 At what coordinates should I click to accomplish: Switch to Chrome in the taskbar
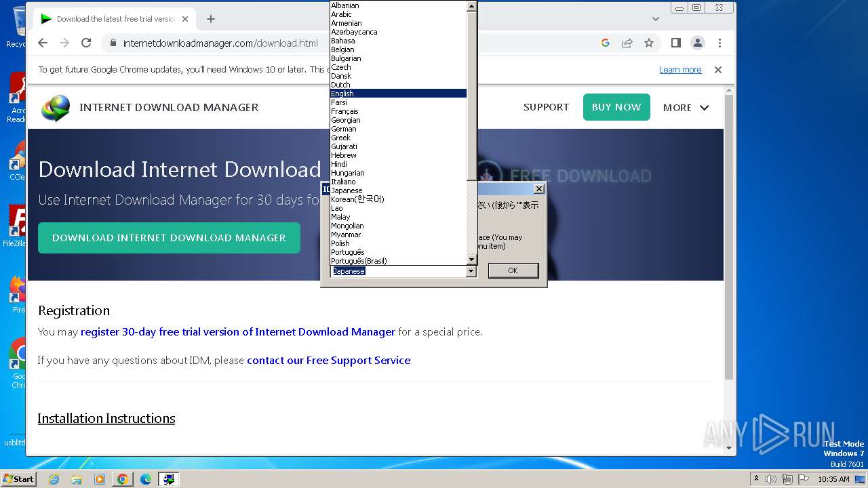click(122, 479)
